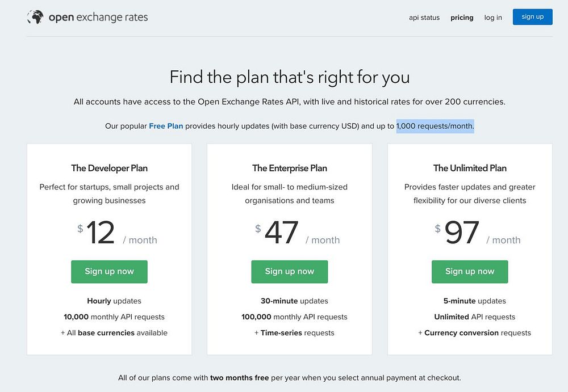Open the log in page
Screen dimensions: 568x392
pos(493,18)
